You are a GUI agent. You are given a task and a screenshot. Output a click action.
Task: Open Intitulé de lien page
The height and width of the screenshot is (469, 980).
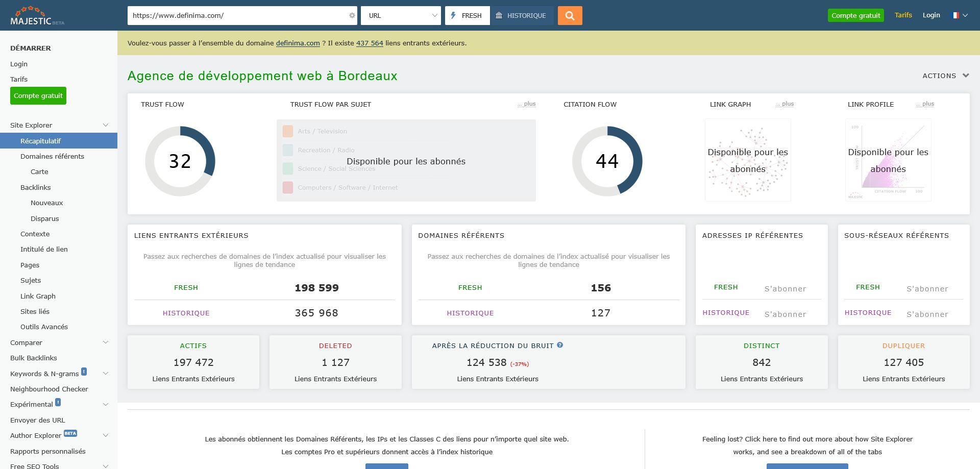[44, 249]
